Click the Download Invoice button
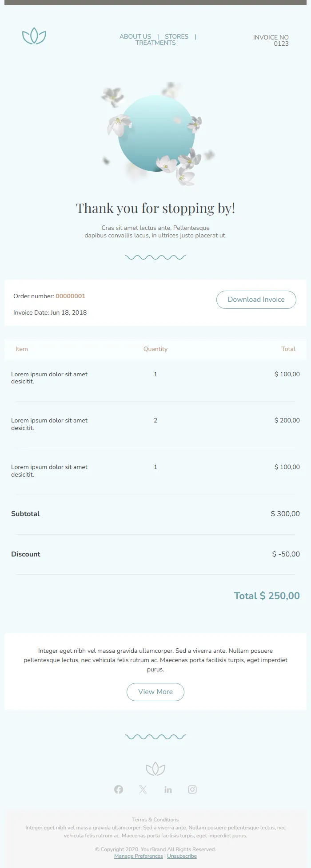311x868 pixels. 256,300
